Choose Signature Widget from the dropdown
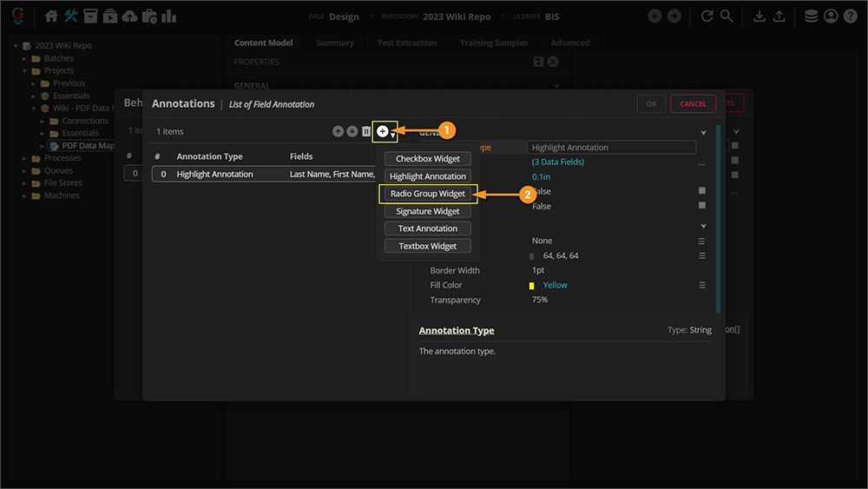The width and height of the screenshot is (868, 489). (428, 211)
